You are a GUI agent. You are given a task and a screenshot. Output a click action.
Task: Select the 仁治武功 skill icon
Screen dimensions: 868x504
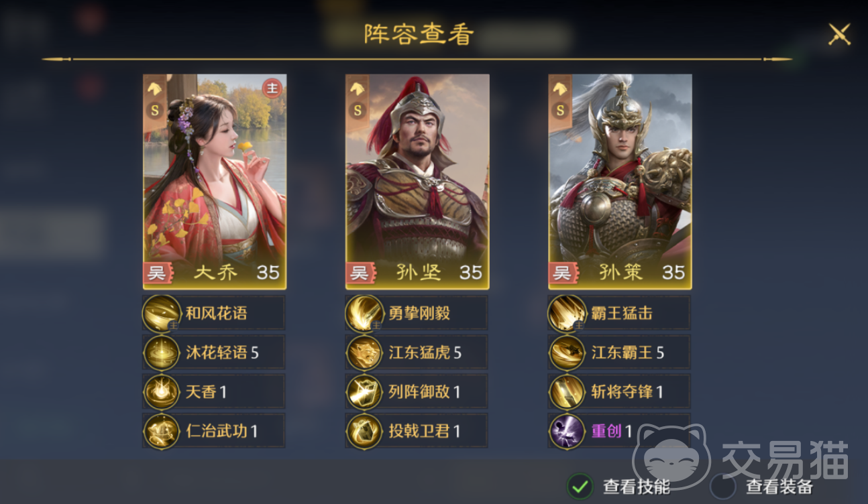[162, 431]
